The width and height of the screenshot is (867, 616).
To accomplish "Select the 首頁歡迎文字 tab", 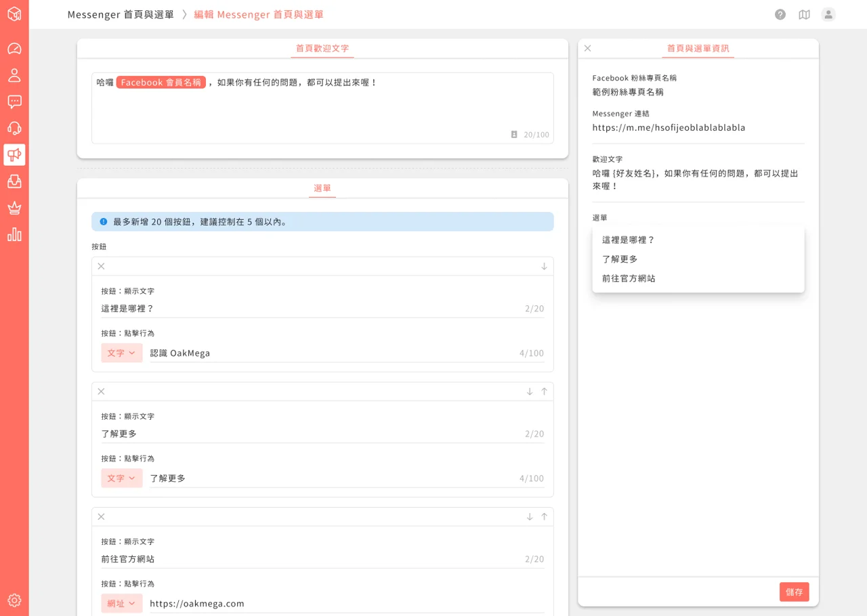I will tap(322, 49).
